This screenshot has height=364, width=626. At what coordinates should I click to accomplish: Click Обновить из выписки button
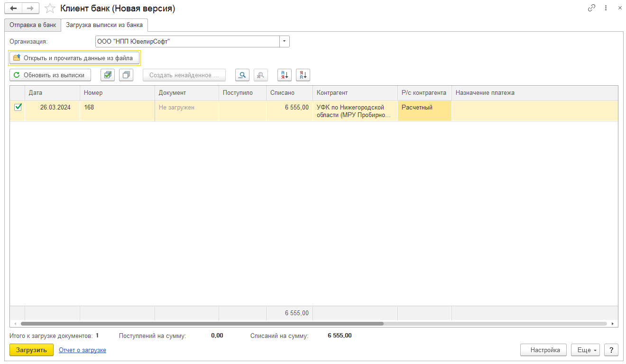(50, 75)
